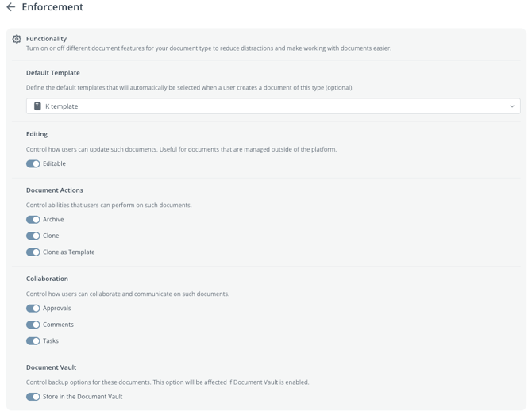The height and width of the screenshot is (415, 532).
Task: Switch off Clone as Template
Action: (x=33, y=252)
